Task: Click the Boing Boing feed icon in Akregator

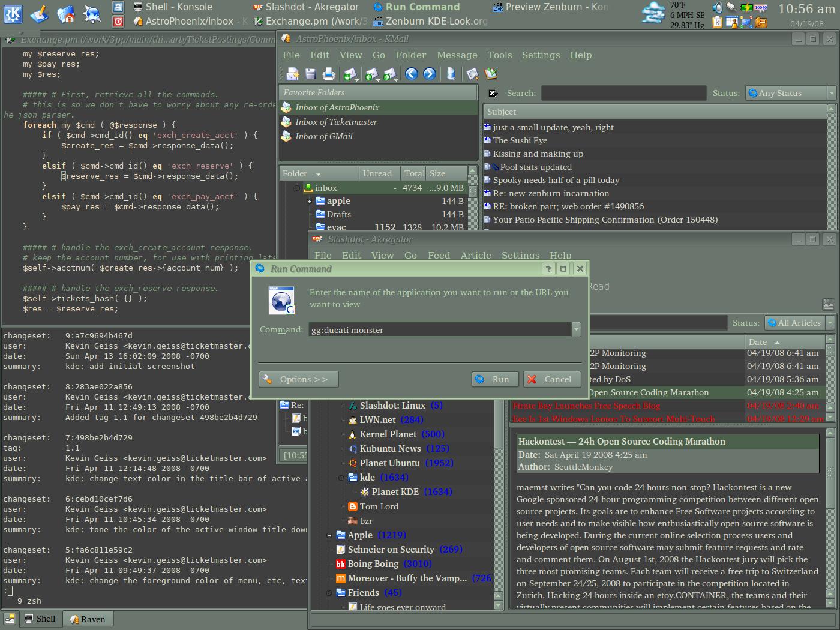Action: click(340, 564)
